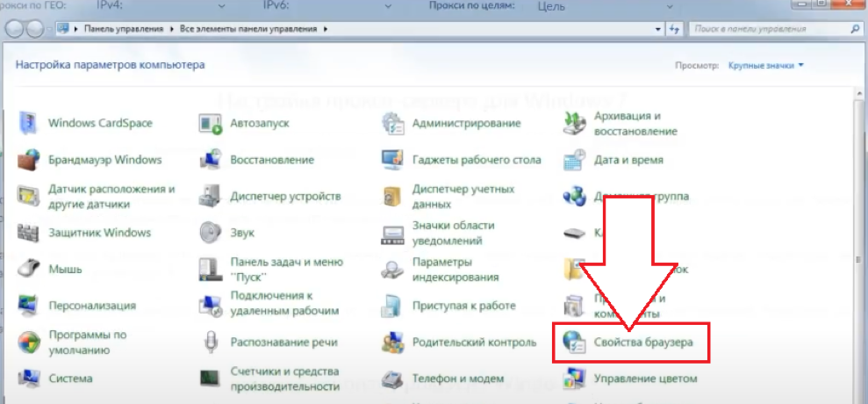Screen dimensions: 868x404
Task: Open the address bar history dropdown arrow
Action: click(x=657, y=29)
